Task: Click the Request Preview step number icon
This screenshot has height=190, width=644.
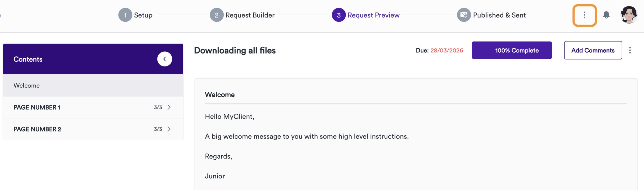Action: tap(338, 15)
